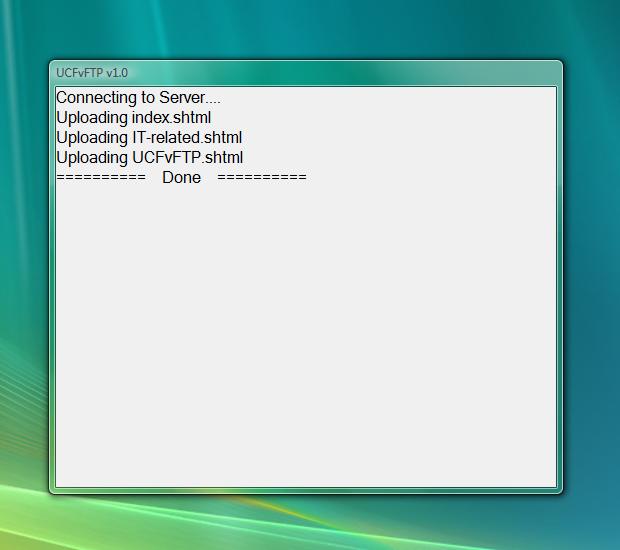The width and height of the screenshot is (620, 550).
Task: Click the "Uploading UCFvFTP.shtml" log entry
Action: (x=149, y=158)
